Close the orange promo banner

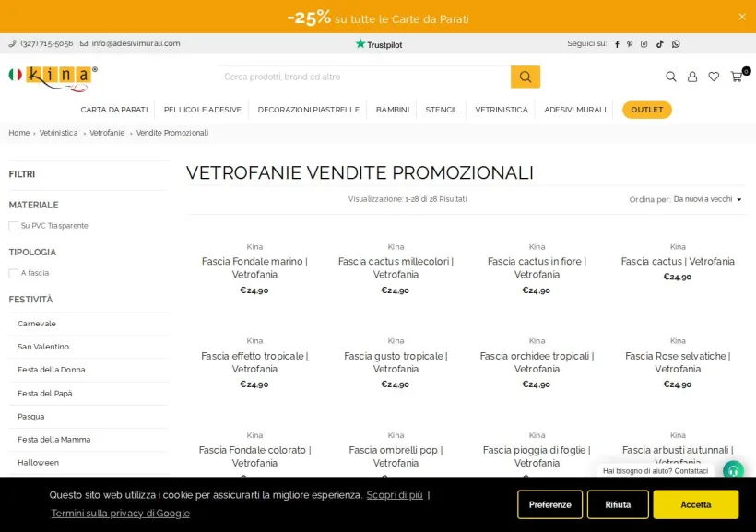[741, 17]
